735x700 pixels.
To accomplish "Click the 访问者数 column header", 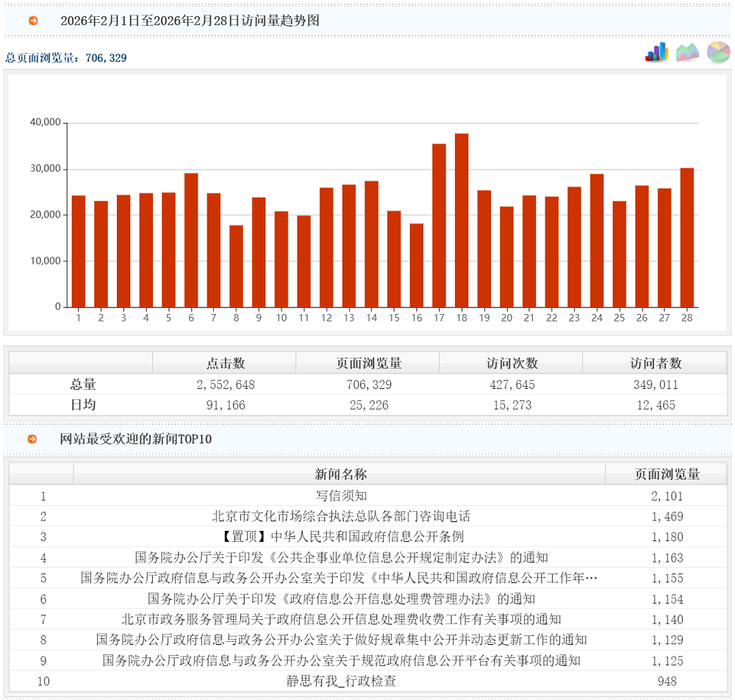I will click(655, 363).
